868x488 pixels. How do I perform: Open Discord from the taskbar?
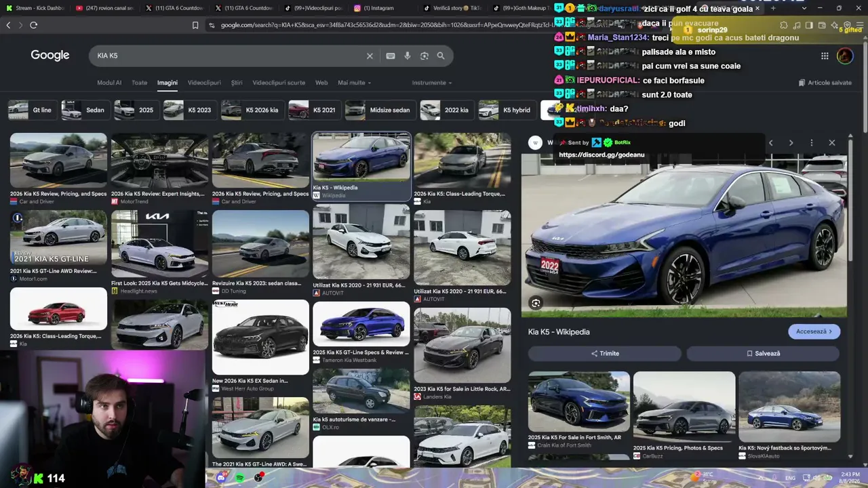[x=221, y=478]
